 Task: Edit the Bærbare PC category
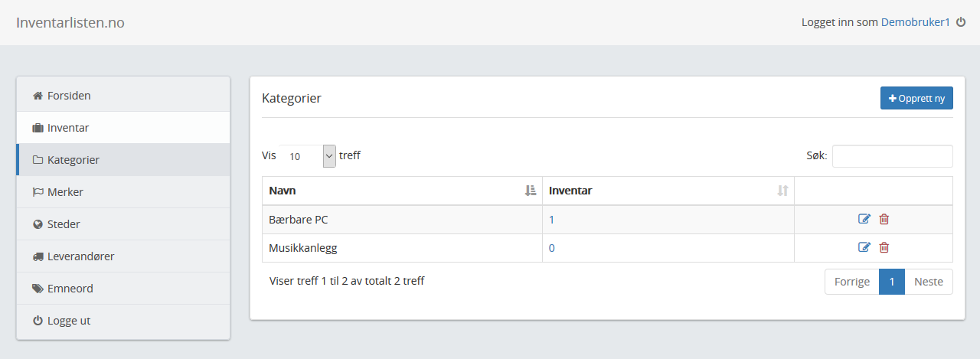click(864, 219)
